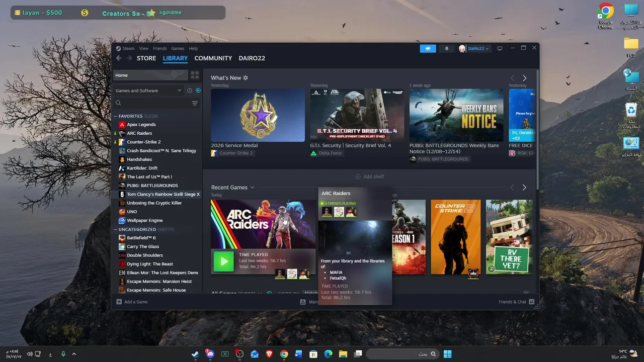Image resolution: width=644 pixels, height=362 pixels.
Task: Switch to the STORE tab
Action: click(146, 58)
